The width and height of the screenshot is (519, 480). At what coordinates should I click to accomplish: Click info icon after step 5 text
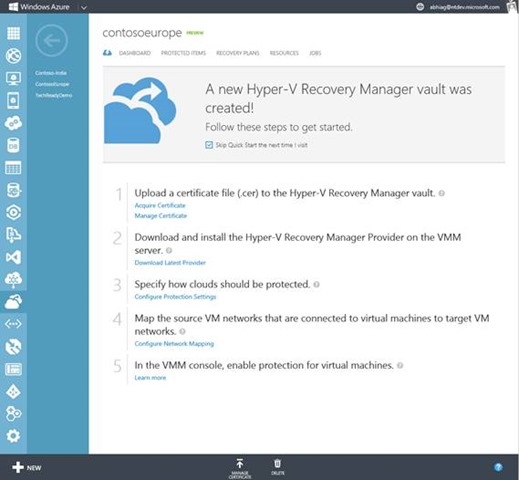point(400,365)
